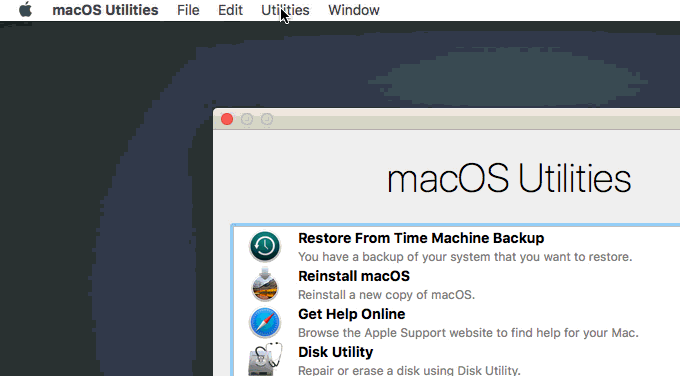Click the greyed-out minimize window button
Screen dimensions: 680x376
point(247,119)
